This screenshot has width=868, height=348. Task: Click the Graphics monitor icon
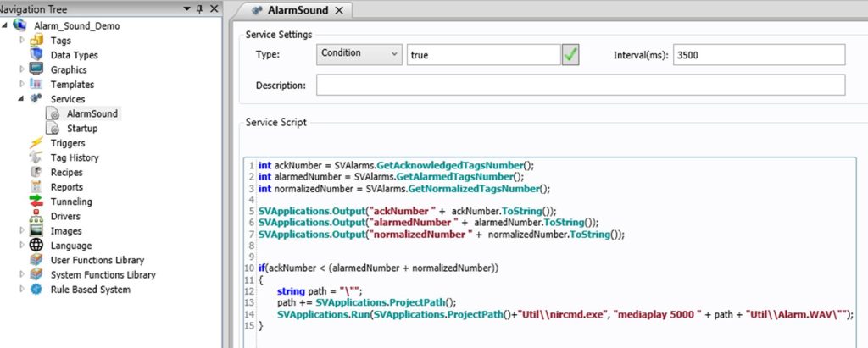[36, 69]
